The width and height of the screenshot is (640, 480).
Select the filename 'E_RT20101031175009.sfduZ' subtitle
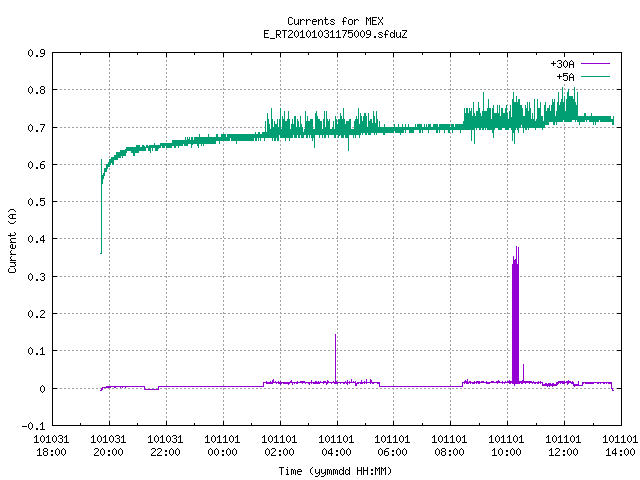(x=335, y=34)
